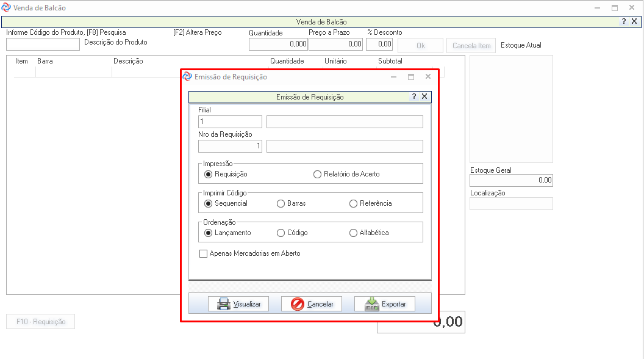The width and height of the screenshot is (644, 359).
Task: Choose Alfabética ordering
Action: (x=353, y=233)
